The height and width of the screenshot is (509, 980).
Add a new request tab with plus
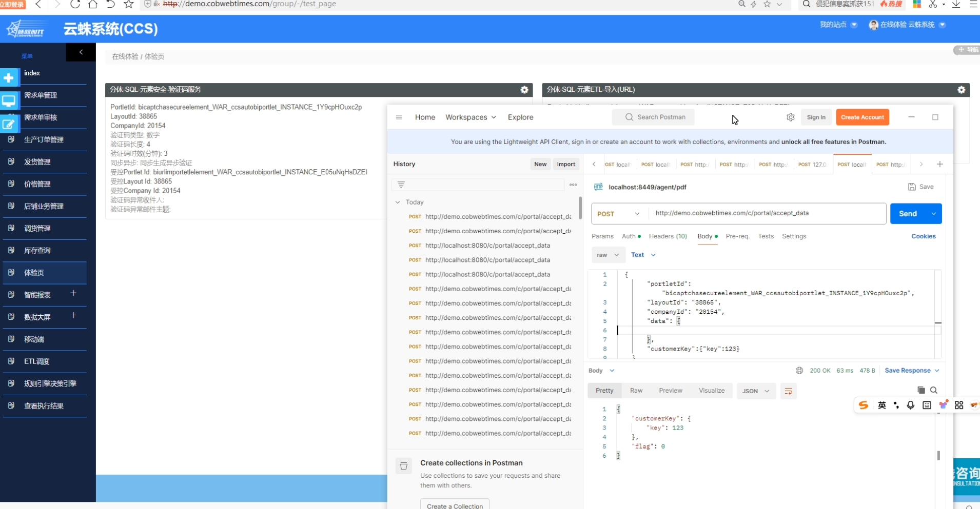pyautogui.click(x=939, y=164)
